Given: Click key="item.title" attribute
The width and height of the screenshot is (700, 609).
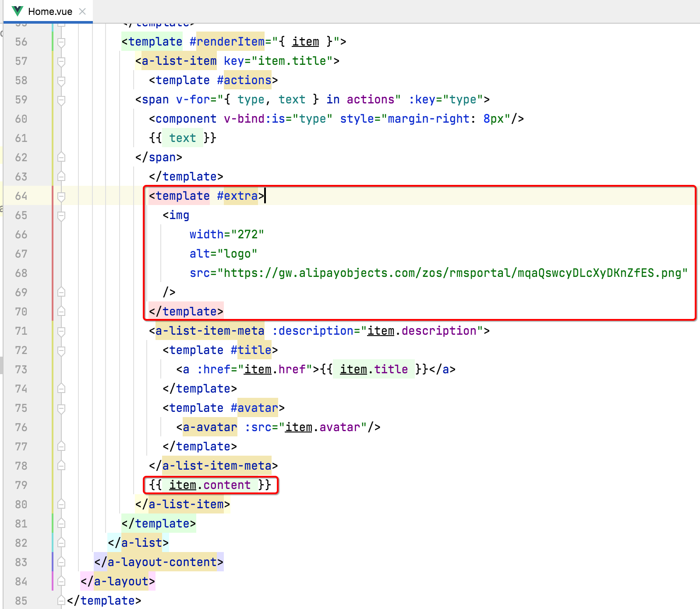Looking at the screenshot, I should point(278,61).
